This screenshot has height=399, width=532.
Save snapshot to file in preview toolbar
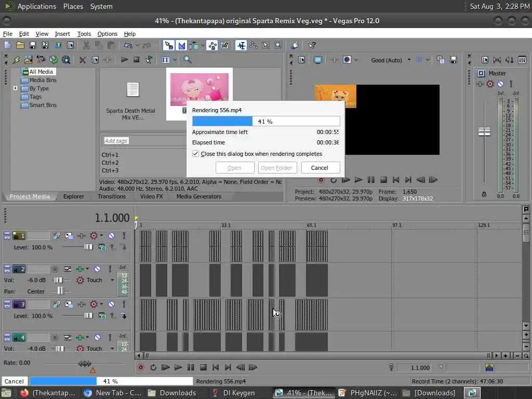coord(453,60)
